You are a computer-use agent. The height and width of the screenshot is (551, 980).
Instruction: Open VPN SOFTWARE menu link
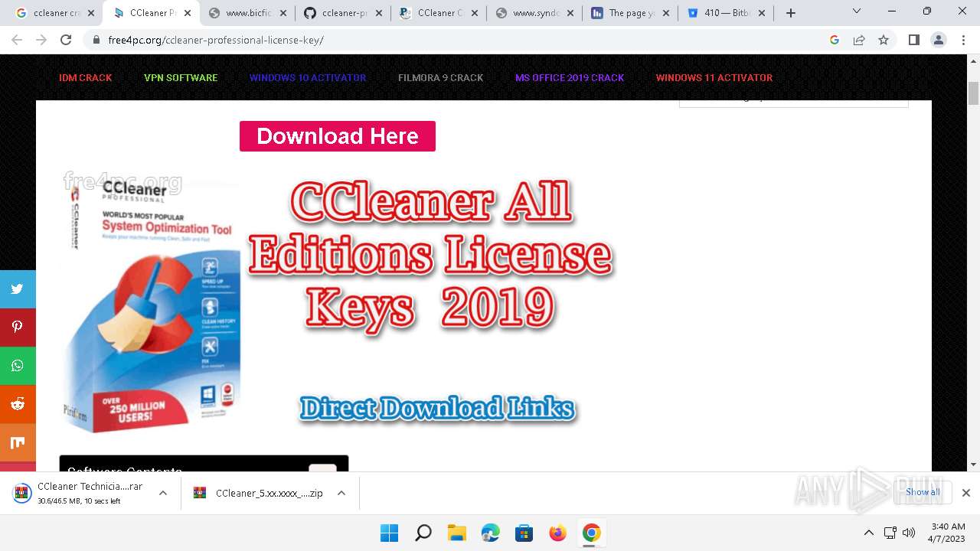pyautogui.click(x=181, y=78)
